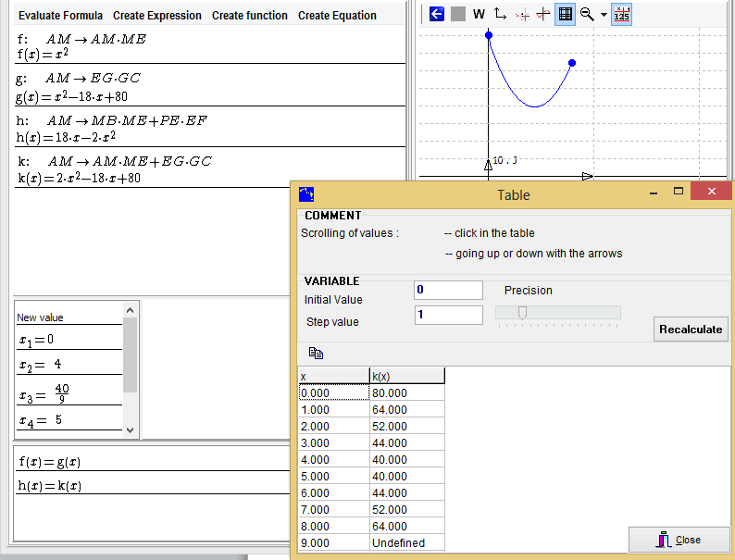Click the right blue endpoint on graph
Image resolution: width=735 pixels, height=560 pixels.
572,63
